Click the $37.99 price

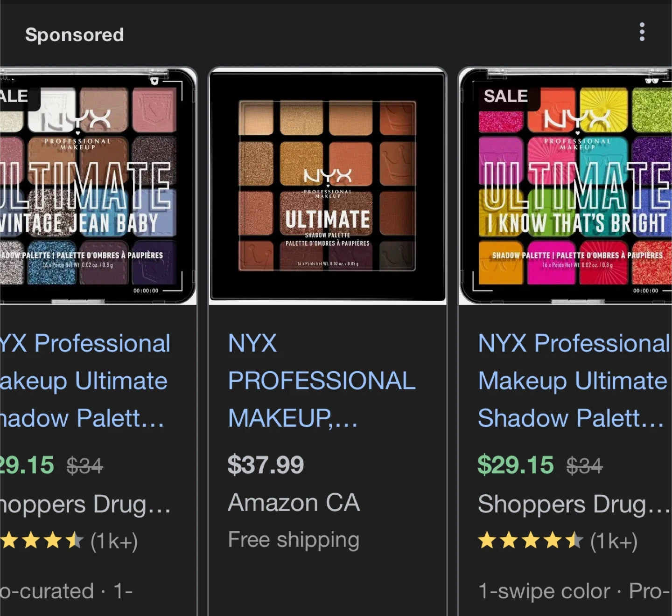click(x=266, y=465)
